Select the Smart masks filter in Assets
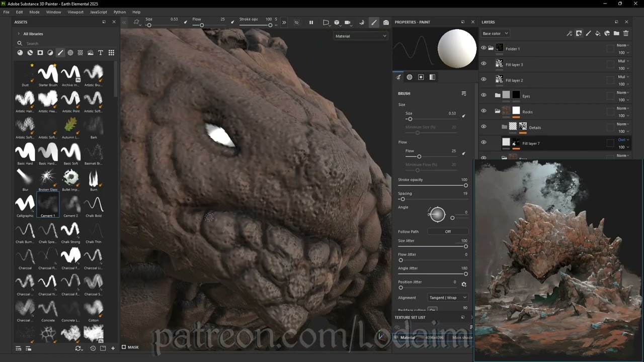The width and height of the screenshot is (644, 362). pos(40,53)
